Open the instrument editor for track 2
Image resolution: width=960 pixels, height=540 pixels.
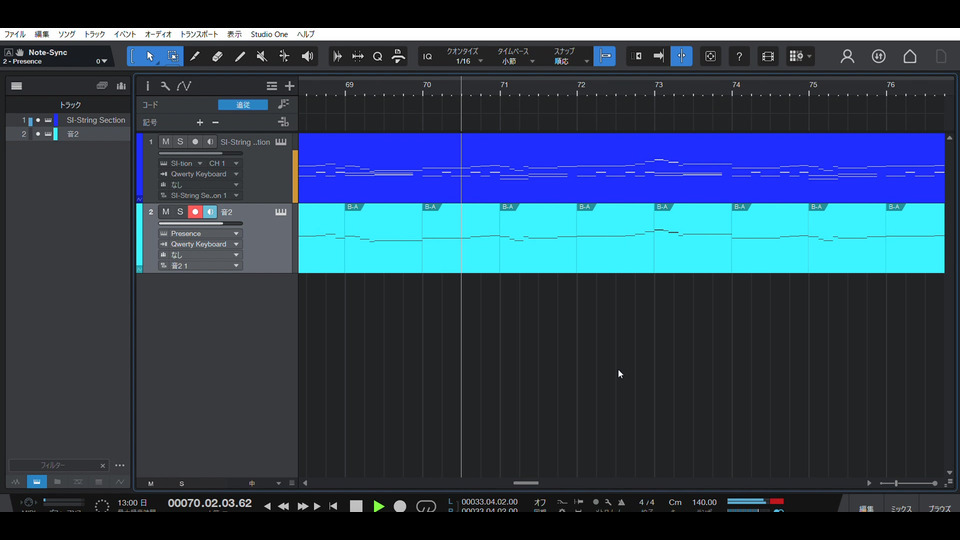tap(281, 212)
